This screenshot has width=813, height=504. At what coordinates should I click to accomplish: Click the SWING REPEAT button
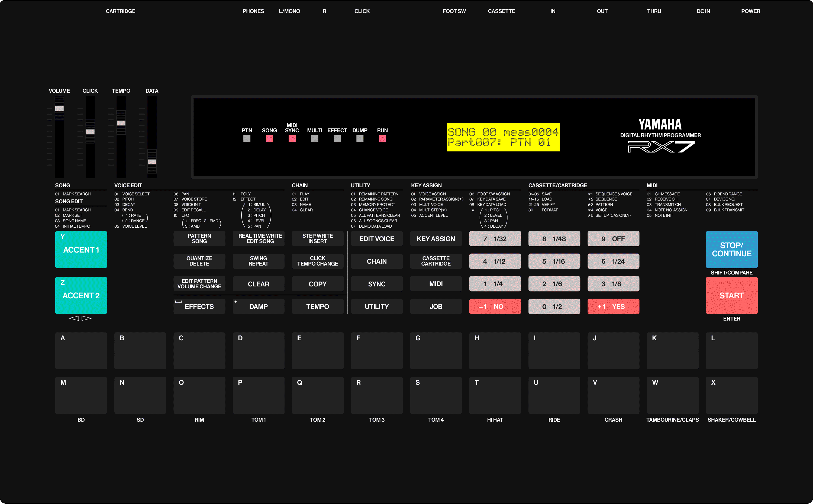[x=258, y=261]
